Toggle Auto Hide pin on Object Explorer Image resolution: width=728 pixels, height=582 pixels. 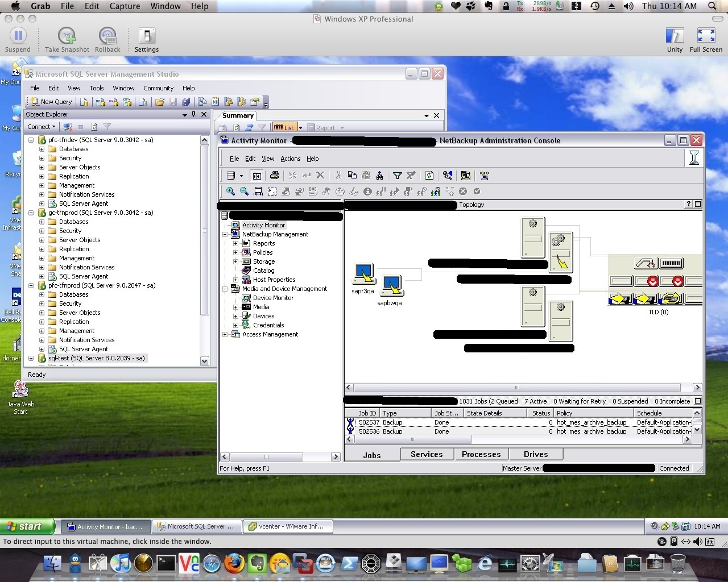(x=194, y=114)
